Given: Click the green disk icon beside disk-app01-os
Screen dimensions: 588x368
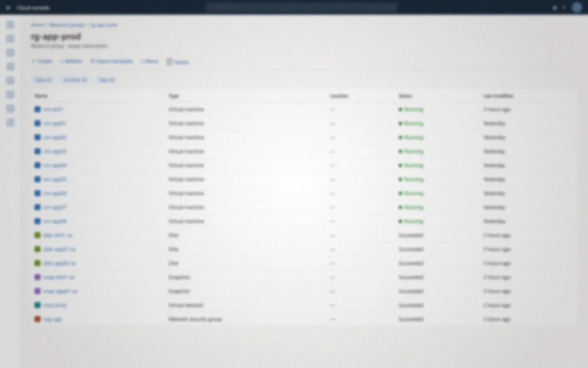Looking at the screenshot, I should tap(37, 250).
